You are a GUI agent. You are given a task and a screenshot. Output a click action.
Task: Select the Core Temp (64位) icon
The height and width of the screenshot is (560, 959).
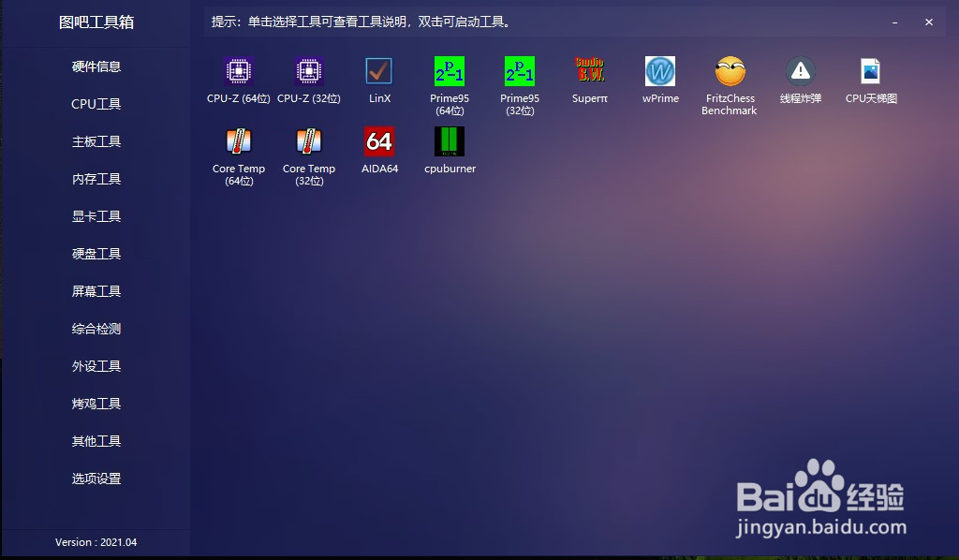click(239, 141)
